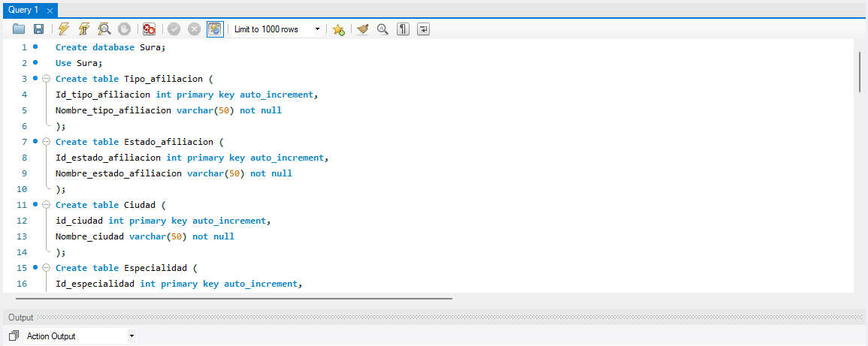Screen dimensions: 868x346
Task: Close the Query 1 tab
Action: (50, 11)
